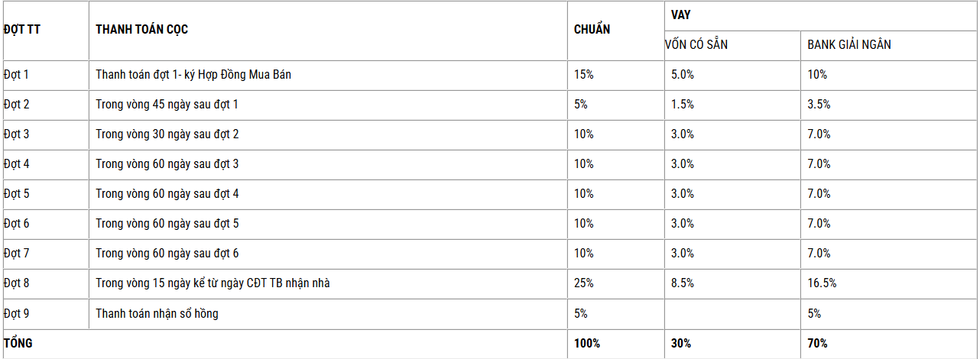Click the 'Thanh toán nhận sổ hồng' cell
Viewport: 980px width, 359px height.
[157, 313]
